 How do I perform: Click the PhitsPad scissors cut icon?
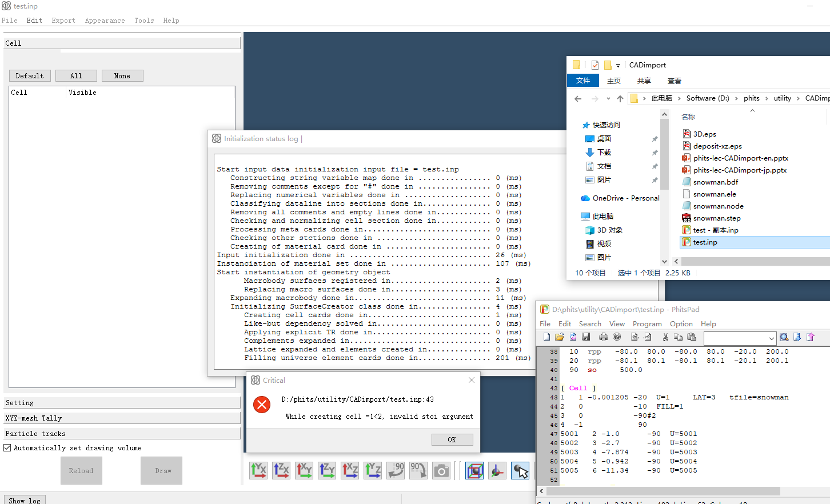pos(665,337)
